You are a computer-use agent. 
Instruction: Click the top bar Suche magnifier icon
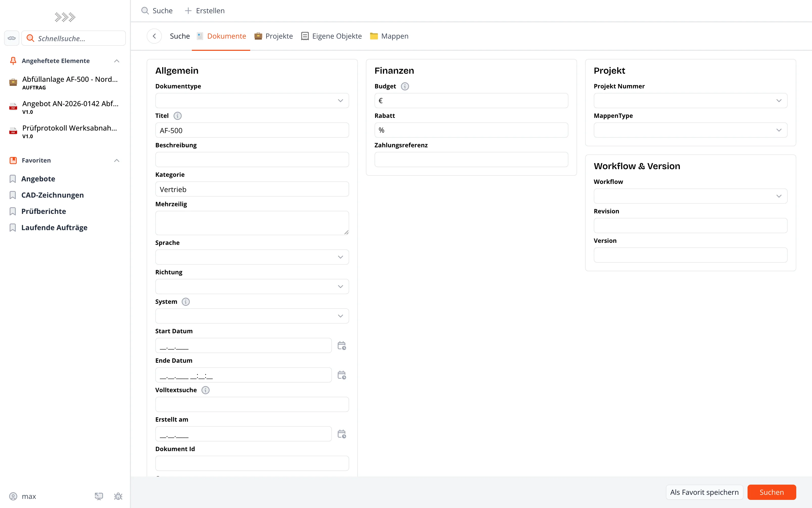(x=145, y=11)
